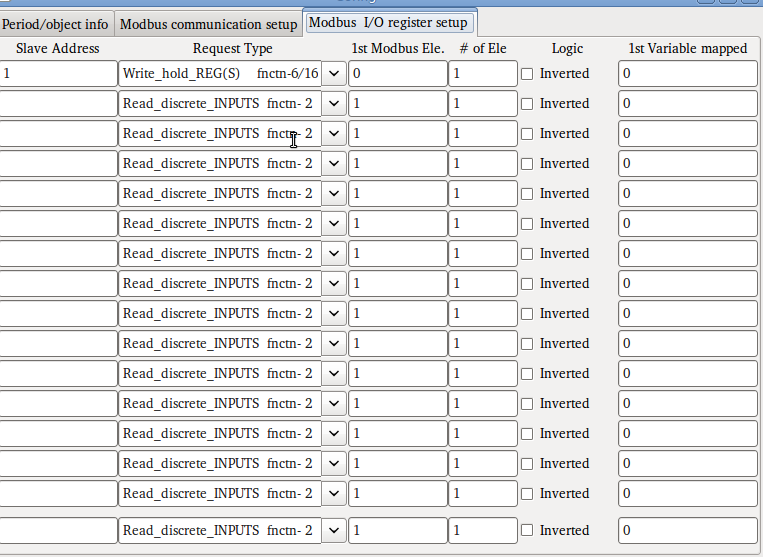Click the # of Ele field in the bottom row
This screenshot has width=763, height=557.
coord(483,530)
